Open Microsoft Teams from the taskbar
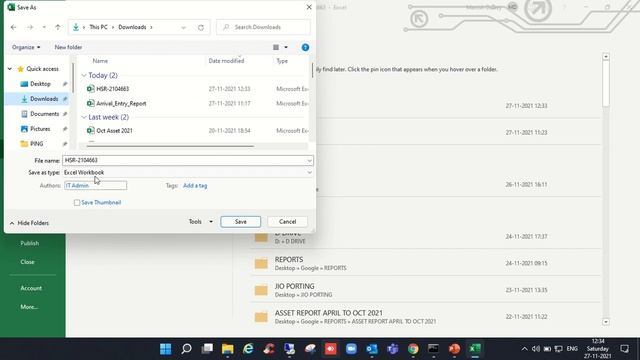Viewport: 640px width, 360px height. click(392, 349)
